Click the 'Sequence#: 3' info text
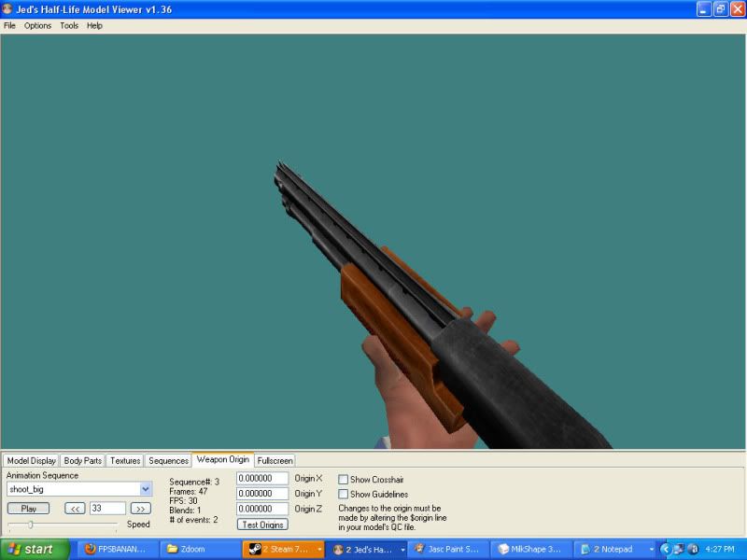The height and width of the screenshot is (560, 747). point(194,482)
